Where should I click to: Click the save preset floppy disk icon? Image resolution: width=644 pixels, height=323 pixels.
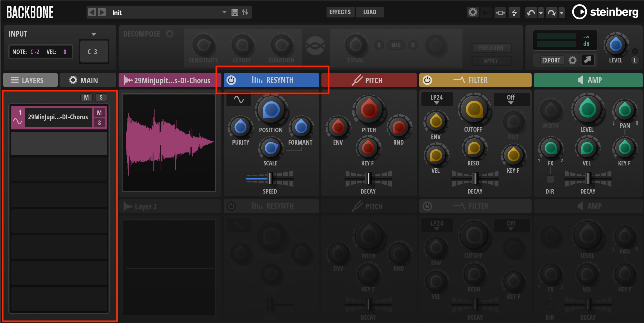(x=235, y=12)
